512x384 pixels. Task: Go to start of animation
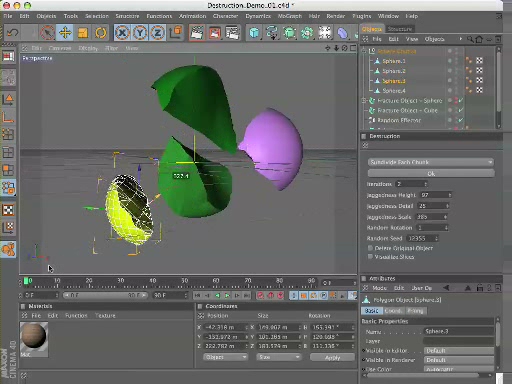197,295
